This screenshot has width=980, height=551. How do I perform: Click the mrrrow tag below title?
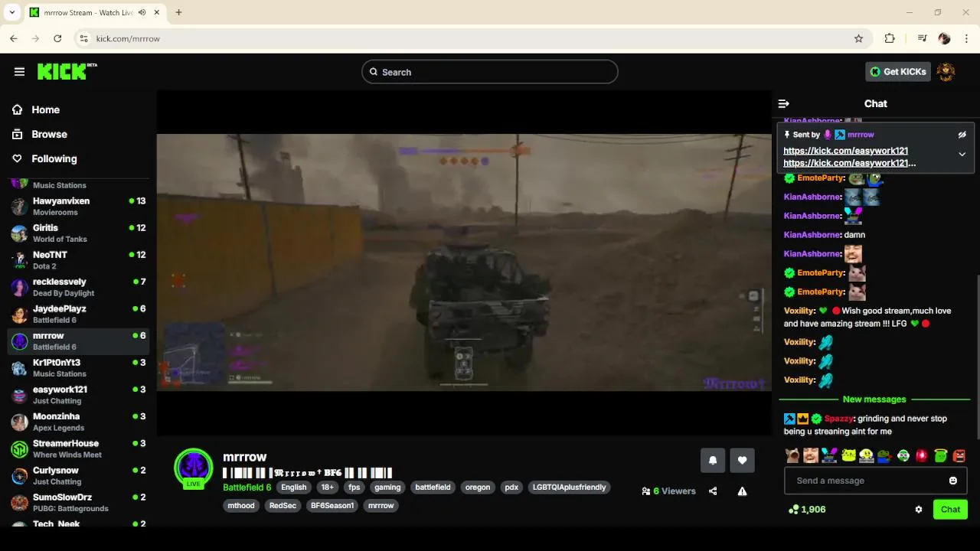tap(381, 506)
